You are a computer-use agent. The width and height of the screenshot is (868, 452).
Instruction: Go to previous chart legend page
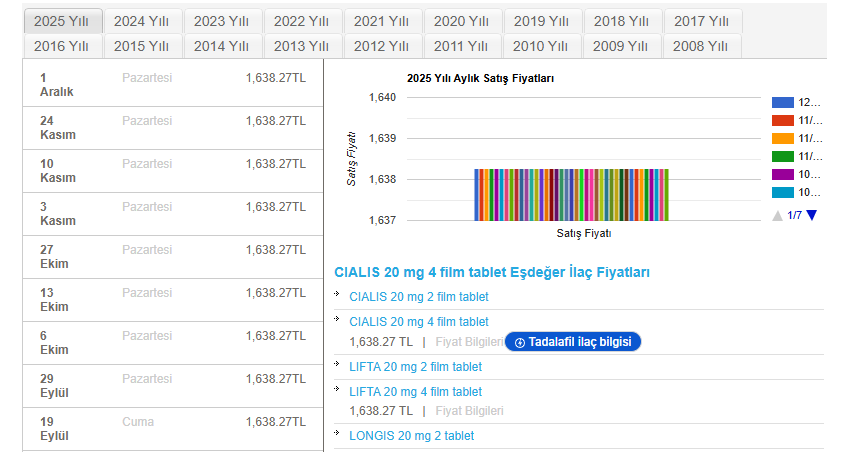coord(777,215)
